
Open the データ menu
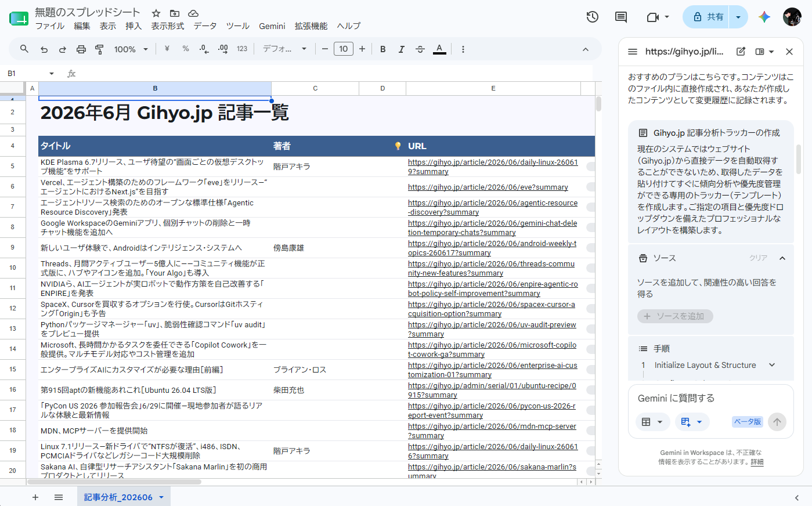pyautogui.click(x=205, y=26)
